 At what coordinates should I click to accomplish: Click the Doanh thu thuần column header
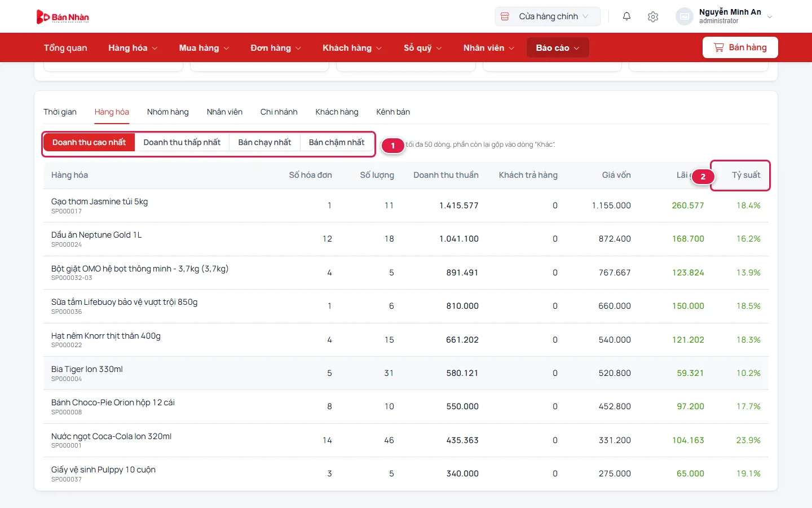click(x=445, y=175)
